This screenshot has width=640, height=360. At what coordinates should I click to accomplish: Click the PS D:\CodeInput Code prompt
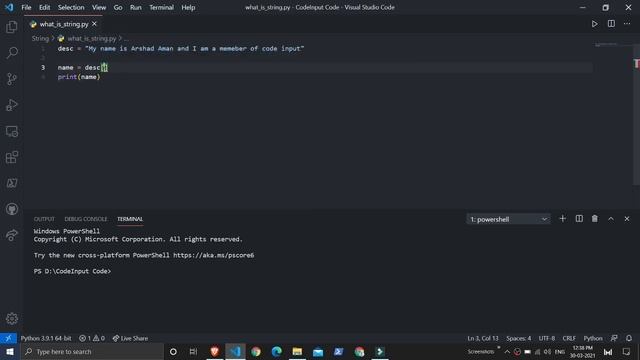click(72, 271)
